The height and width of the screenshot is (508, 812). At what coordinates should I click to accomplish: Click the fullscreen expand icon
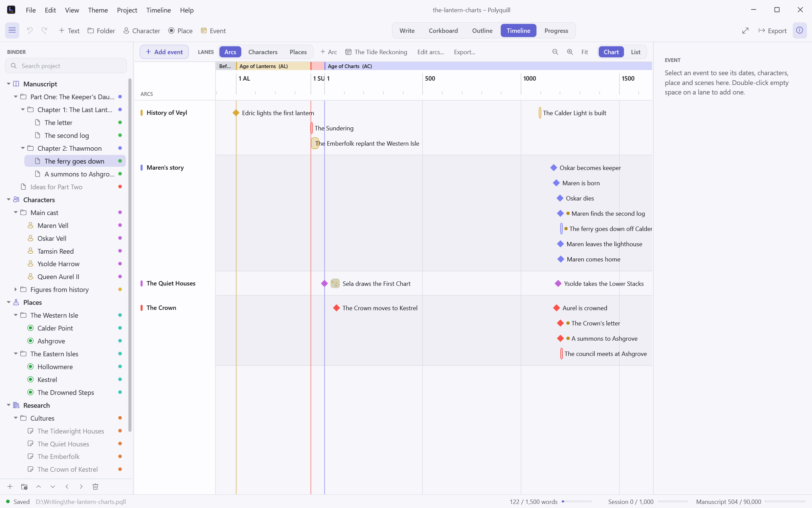coord(745,31)
